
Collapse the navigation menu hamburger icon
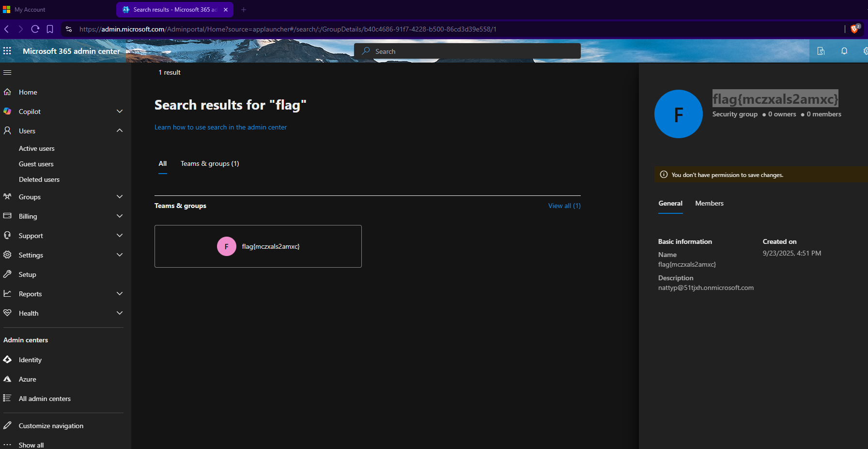coord(7,73)
